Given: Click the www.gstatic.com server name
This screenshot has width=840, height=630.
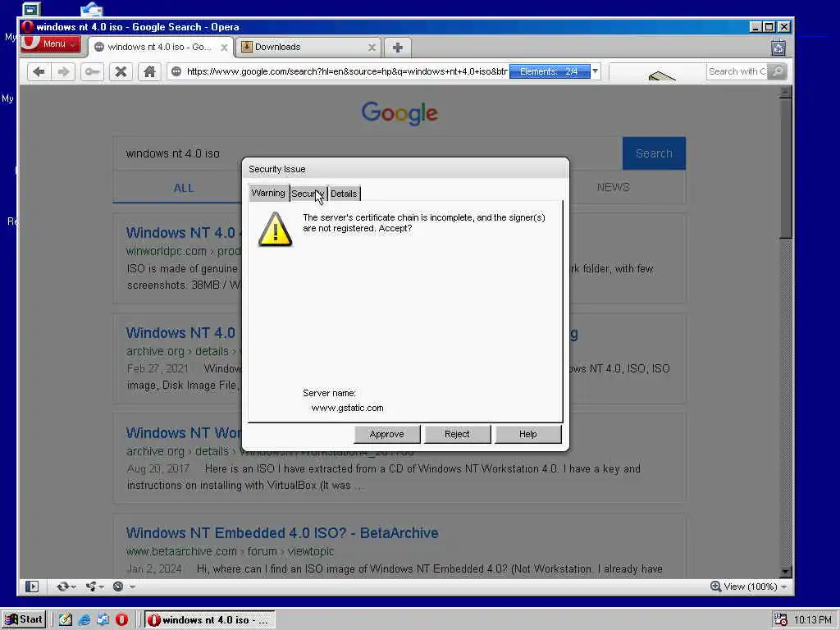Looking at the screenshot, I should coord(347,408).
